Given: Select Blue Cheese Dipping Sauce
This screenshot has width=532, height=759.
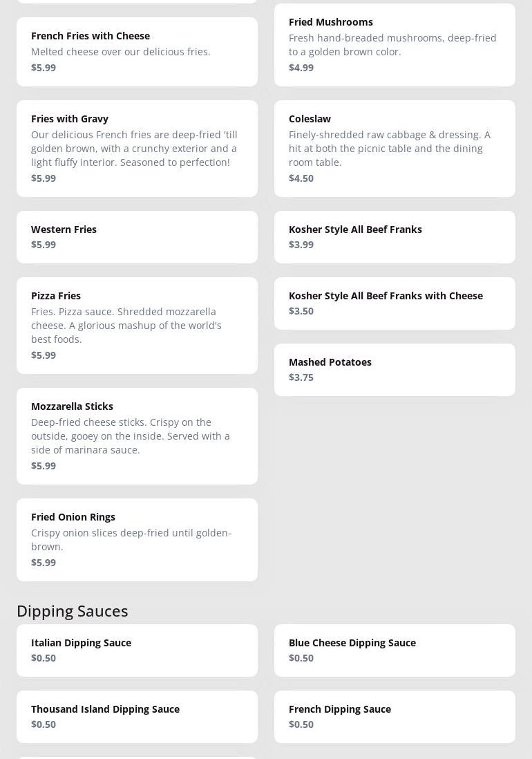Looking at the screenshot, I should (395, 650).
